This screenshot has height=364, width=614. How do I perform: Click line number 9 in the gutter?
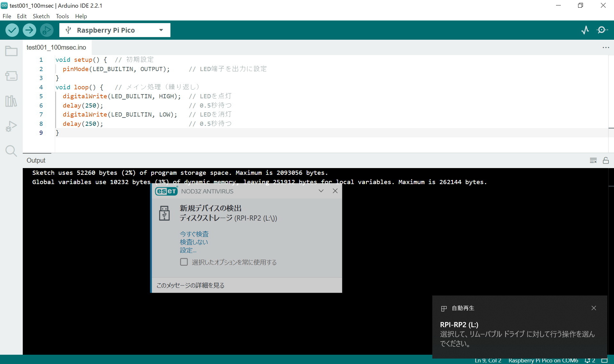click(41, 133)
